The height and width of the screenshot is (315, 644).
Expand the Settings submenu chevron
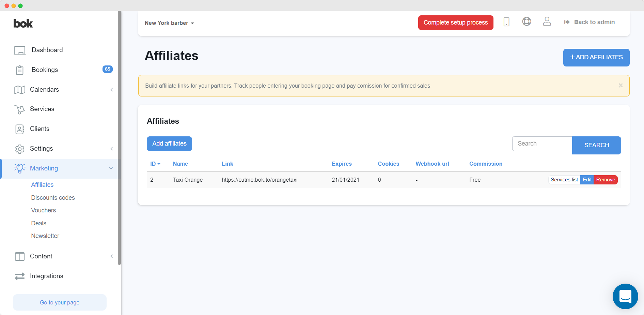112,149
